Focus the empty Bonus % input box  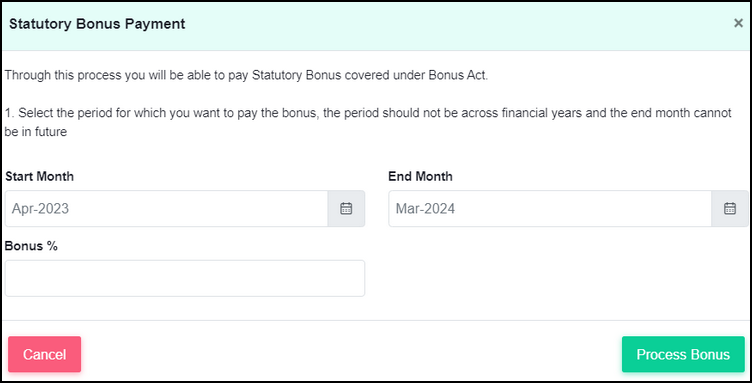coord(185,278)
